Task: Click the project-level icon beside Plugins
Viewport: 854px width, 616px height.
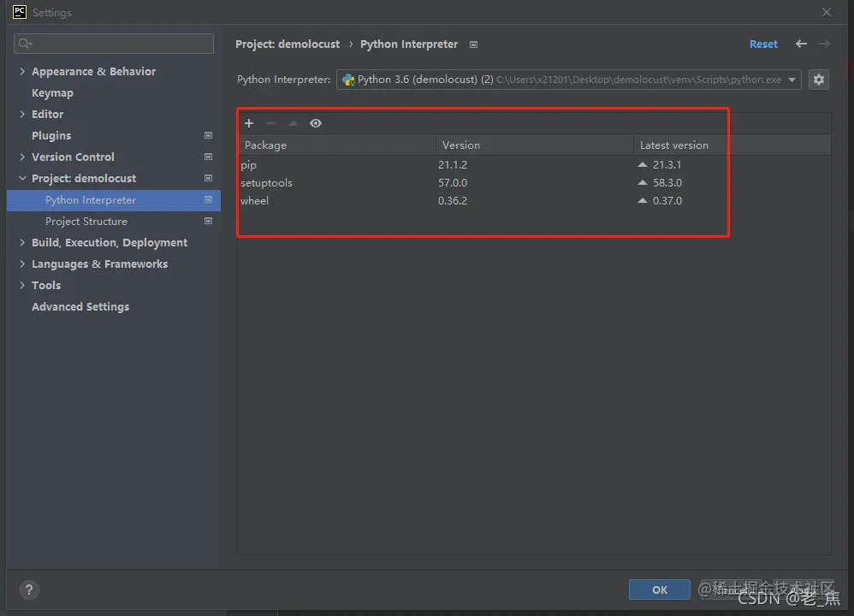Action: tap(208, 135)
